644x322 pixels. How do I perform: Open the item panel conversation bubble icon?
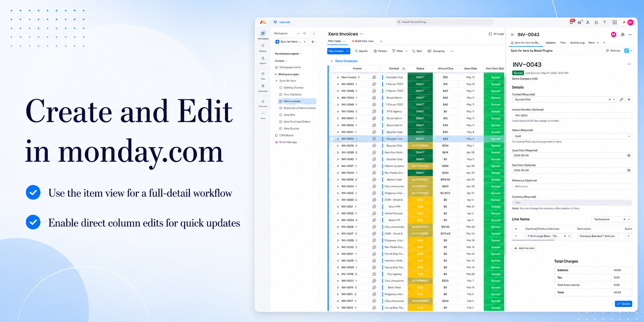pos(623,35)
